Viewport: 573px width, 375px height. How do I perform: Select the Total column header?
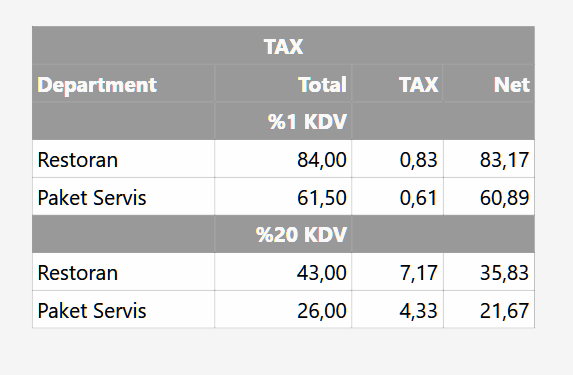click(283, 84)
